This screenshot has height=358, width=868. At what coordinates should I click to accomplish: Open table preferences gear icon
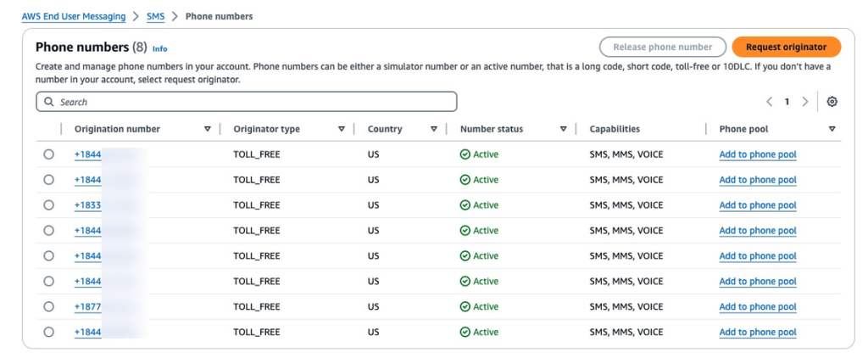coord(832,102)
